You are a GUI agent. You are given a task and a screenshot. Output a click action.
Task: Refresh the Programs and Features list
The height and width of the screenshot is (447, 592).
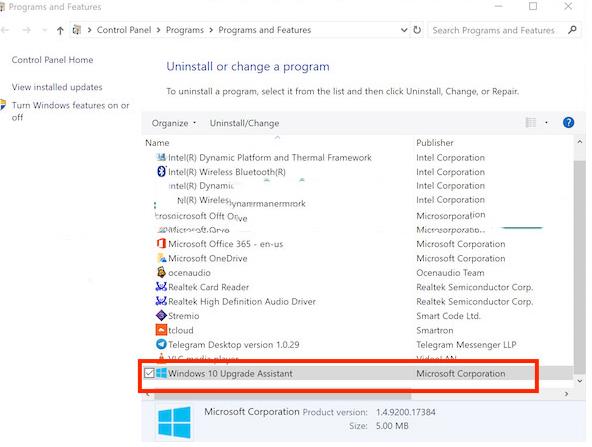coord(417,30)
